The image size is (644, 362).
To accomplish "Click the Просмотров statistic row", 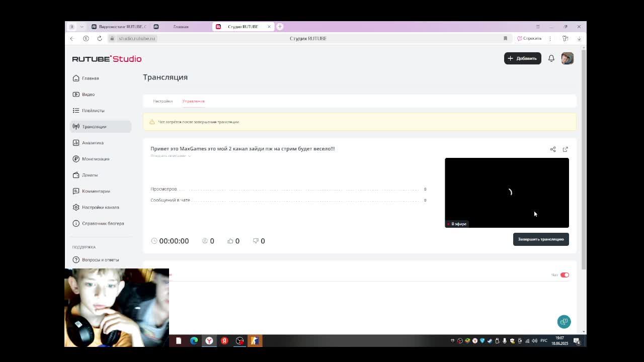I will pyautogui.click(x=288, y=189).
